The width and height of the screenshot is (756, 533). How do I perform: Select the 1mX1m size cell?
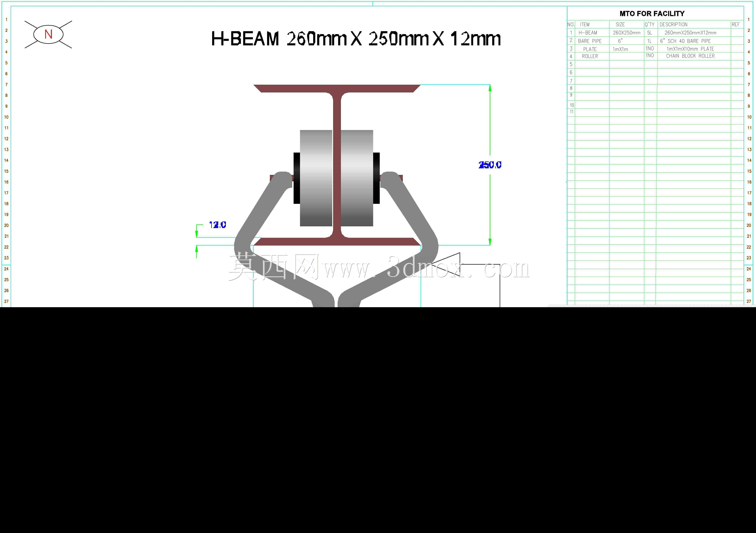(620, 49)
